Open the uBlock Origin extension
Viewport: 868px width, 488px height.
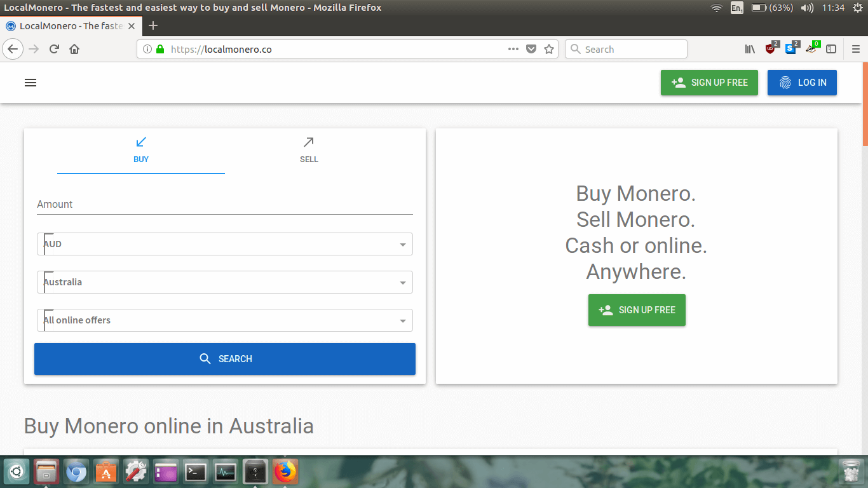[x=771, y=48]
